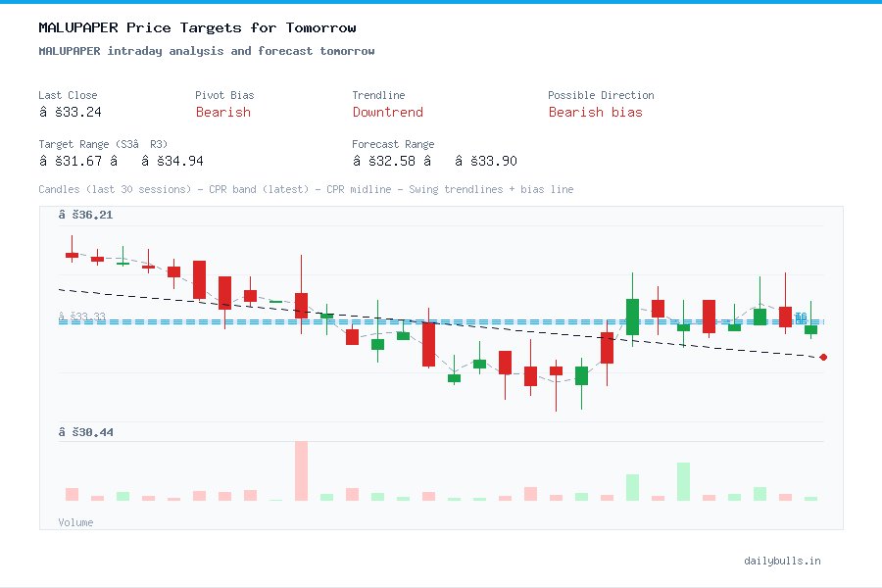Screen dimensions: 882x588
Task: Click the green volume bar near the right side
Action: pyautogui.click(x=683, y=480)
